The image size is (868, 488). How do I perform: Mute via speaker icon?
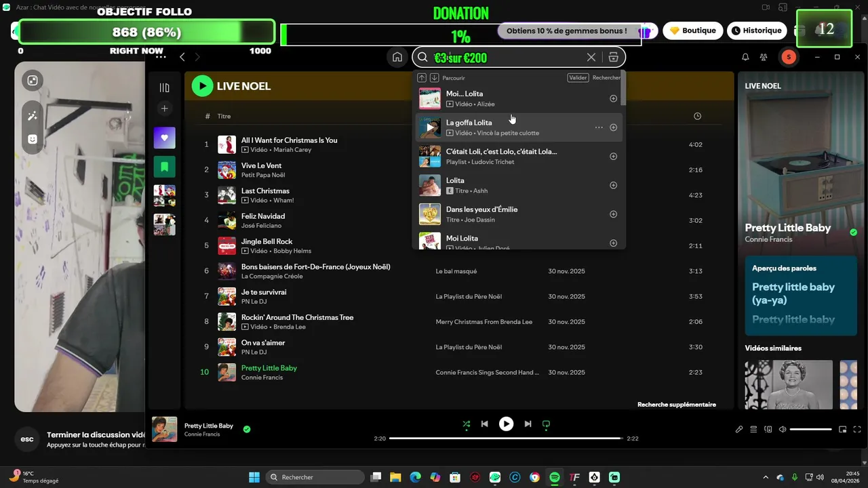click(783, 430)
